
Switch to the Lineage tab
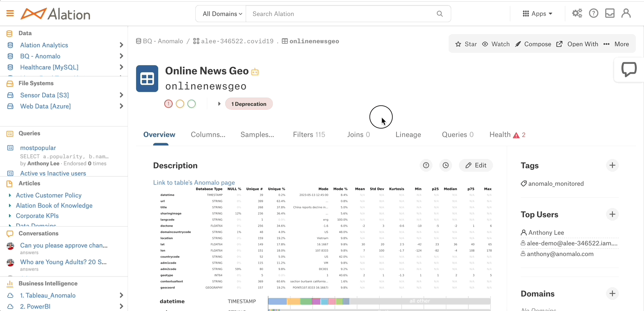coord(408,135)
